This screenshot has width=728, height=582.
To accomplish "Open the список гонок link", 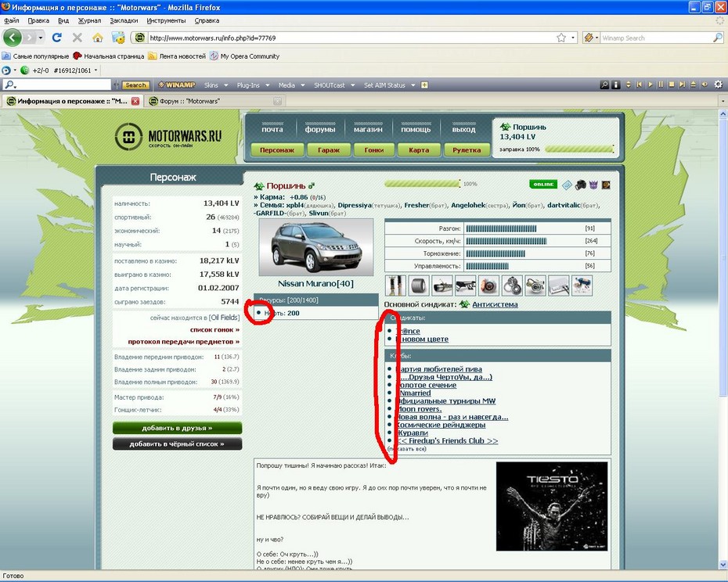I will 214,329.
